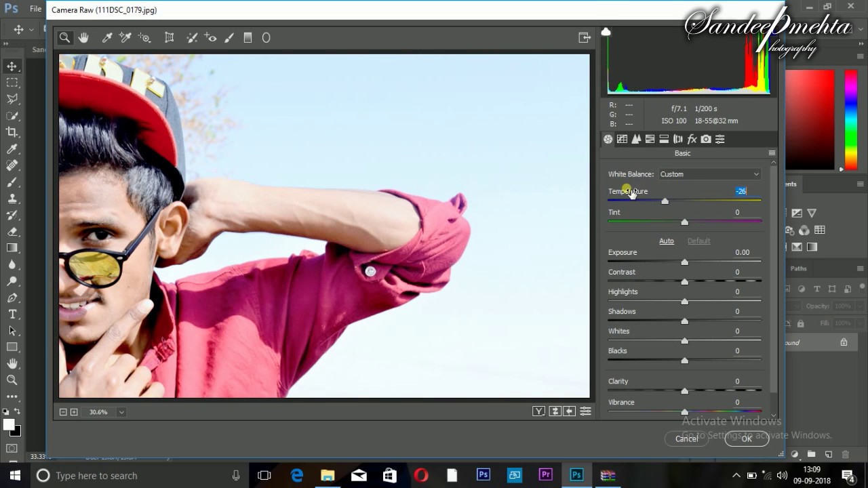The height and width of the screenshot is (488, 868).
Task: Select the Graduated Filter tool
Action: click(x=248, y=38)
